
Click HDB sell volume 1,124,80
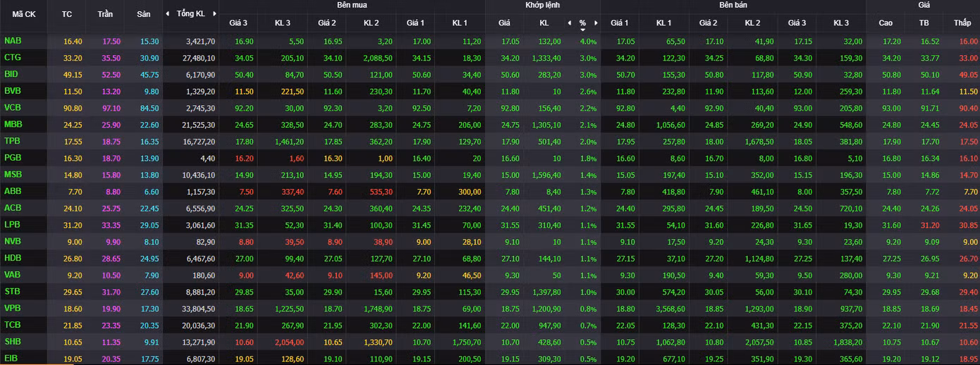click(x=759, y=258)
